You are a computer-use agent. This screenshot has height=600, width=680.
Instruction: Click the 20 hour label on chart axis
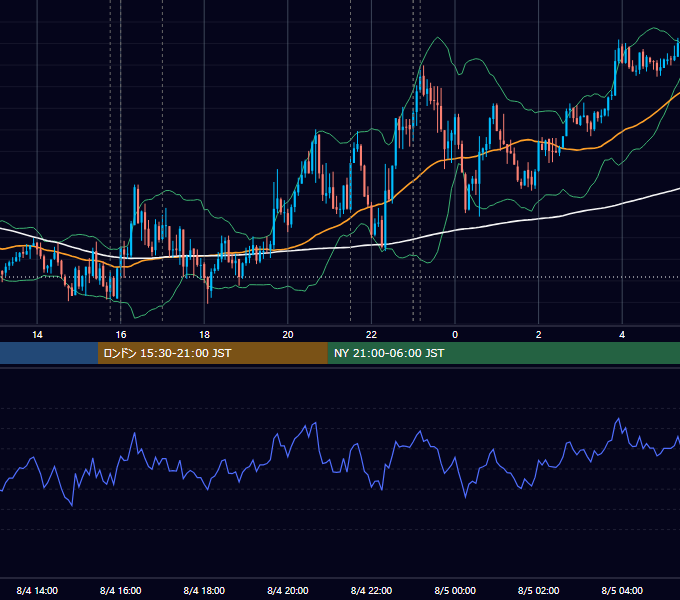(288, 335)
